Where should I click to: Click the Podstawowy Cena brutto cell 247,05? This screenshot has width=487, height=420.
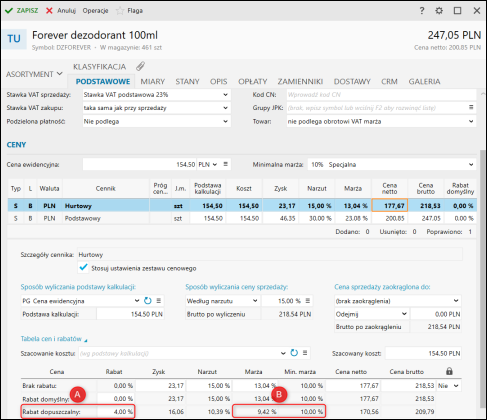pyautogui.click(x=426, y=218)
